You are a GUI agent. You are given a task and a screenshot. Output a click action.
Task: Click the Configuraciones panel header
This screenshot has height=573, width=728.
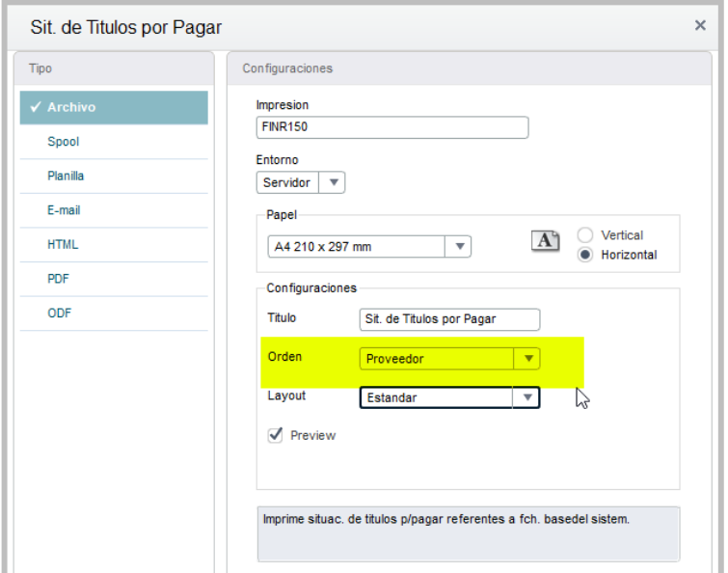click(469, 68)
